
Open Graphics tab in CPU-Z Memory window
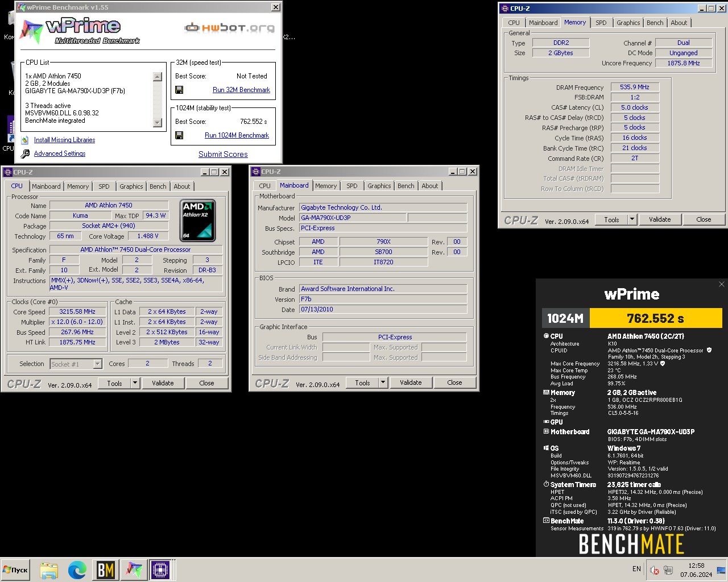click(x=628, y=23)
